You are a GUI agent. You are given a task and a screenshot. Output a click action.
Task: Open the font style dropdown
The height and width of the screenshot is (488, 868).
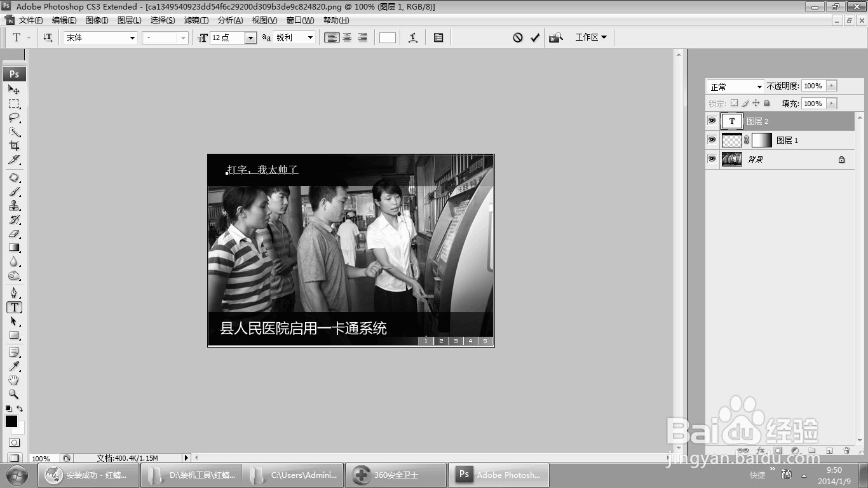[183, 37]
